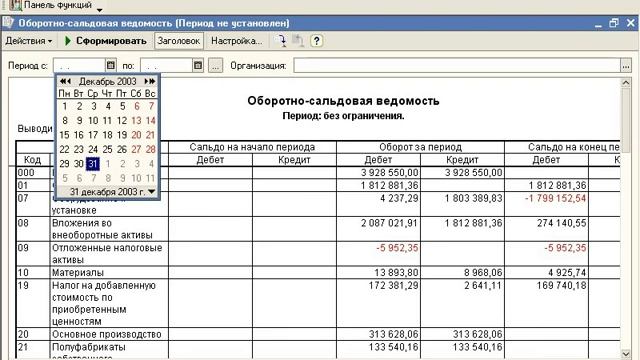The width and height of the screenshot is (640, 360).
Task: Go to next year in calendar
Action: 153,81
